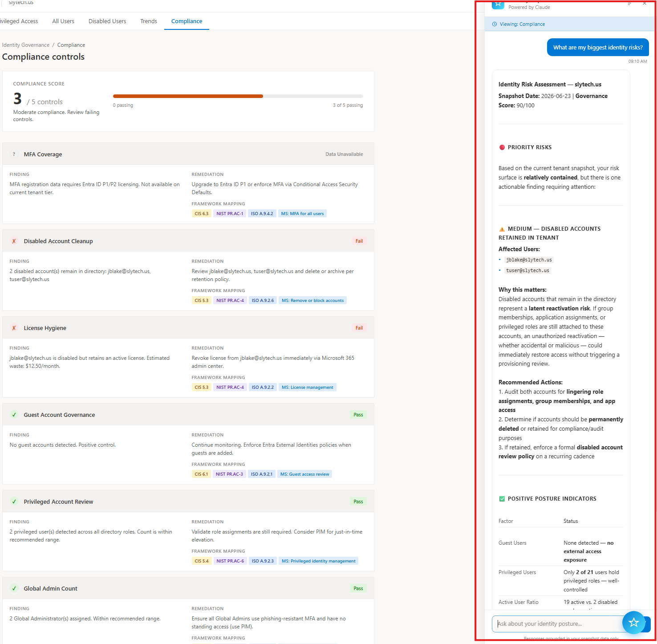Click the MS: License management tag
The width and height of the screenshot is (657, 644).
tap(307, 387)
